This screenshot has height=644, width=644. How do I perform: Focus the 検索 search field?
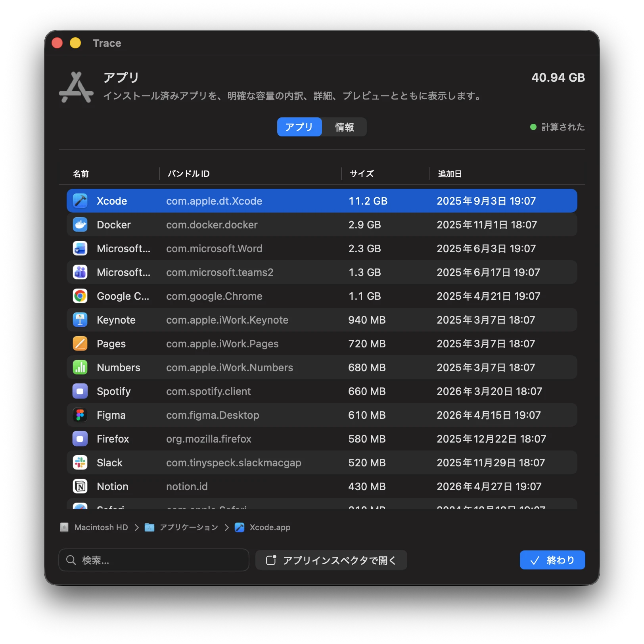point(154,560)
